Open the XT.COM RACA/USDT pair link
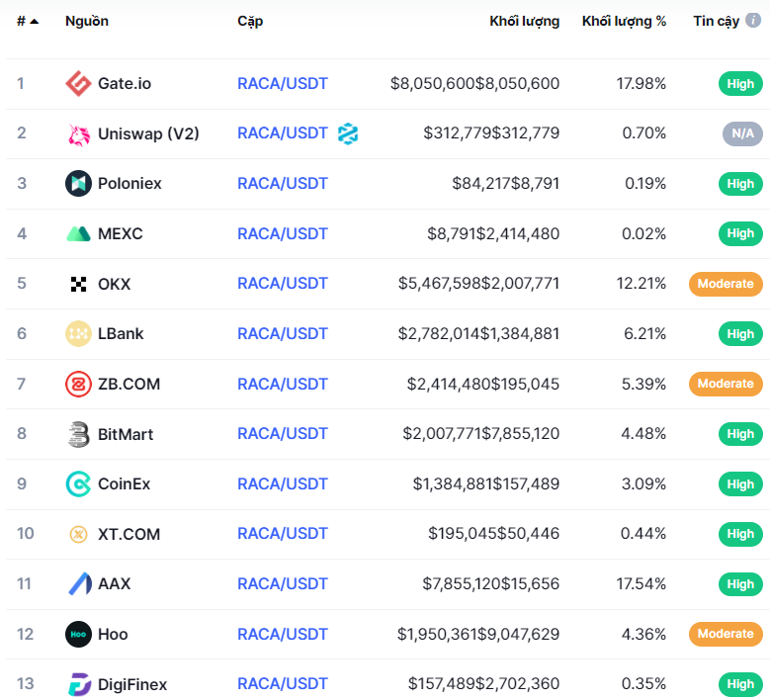This screenshot has width=770, height=700. [x=283, y=534]
